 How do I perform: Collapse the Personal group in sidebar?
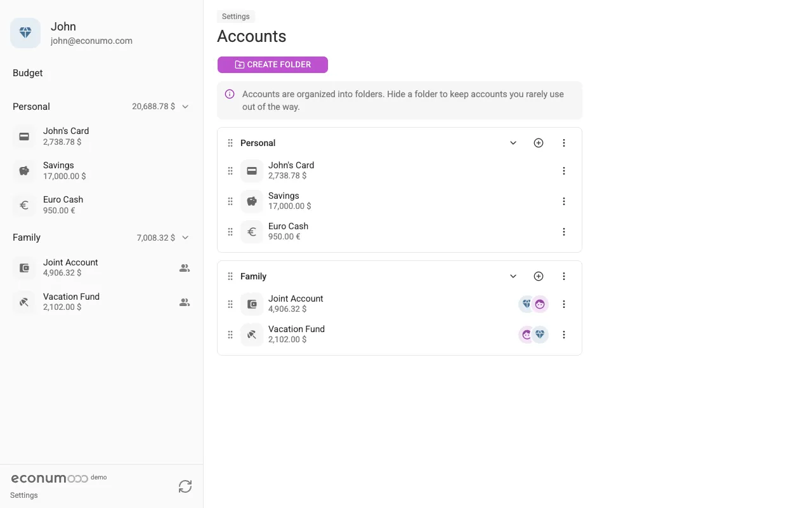tap(185, 107)
